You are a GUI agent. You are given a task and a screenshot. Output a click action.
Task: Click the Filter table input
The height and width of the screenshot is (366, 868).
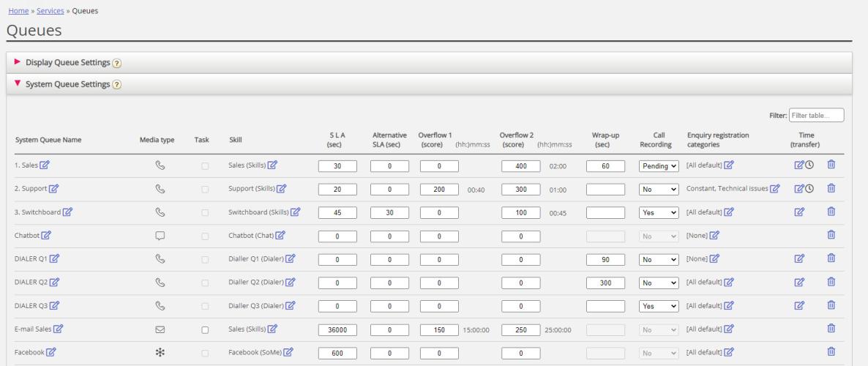pos(817,115)
